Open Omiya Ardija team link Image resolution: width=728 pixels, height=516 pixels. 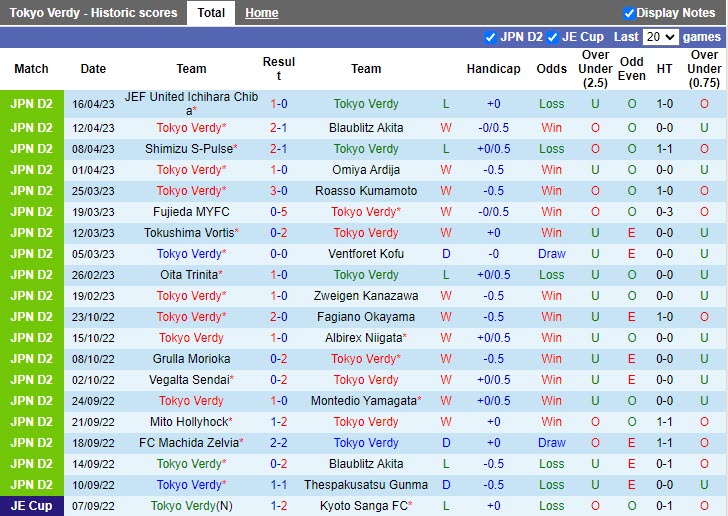[x=366, y=170]
